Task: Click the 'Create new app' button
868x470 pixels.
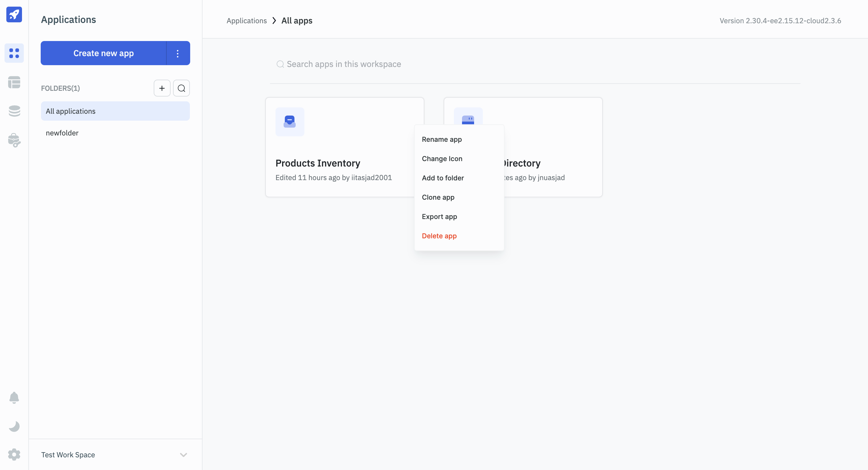Action: 103,53
